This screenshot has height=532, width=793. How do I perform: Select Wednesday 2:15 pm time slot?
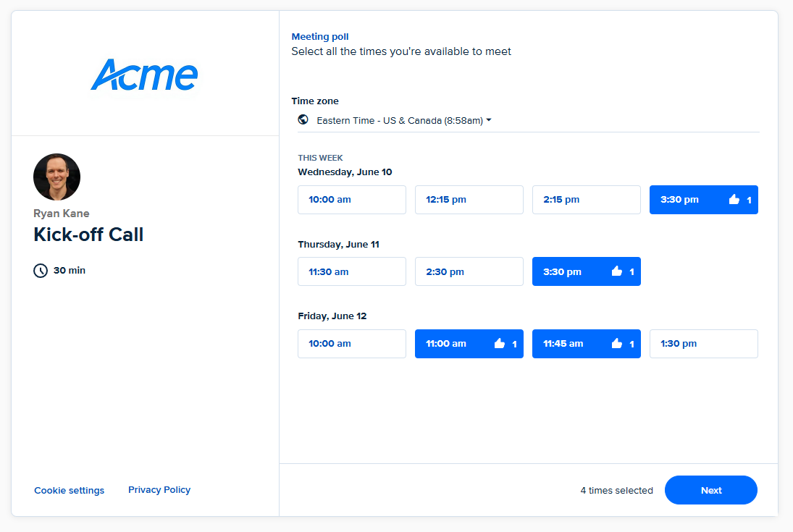(x=587, y=200)
